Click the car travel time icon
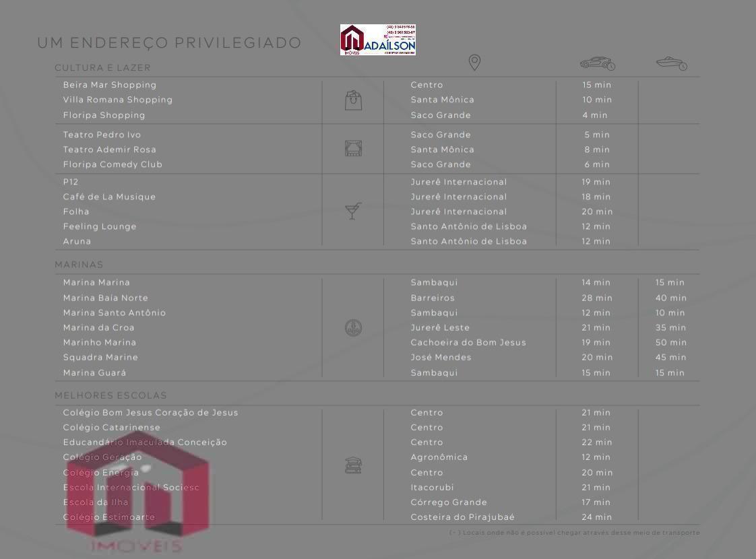 598,63
